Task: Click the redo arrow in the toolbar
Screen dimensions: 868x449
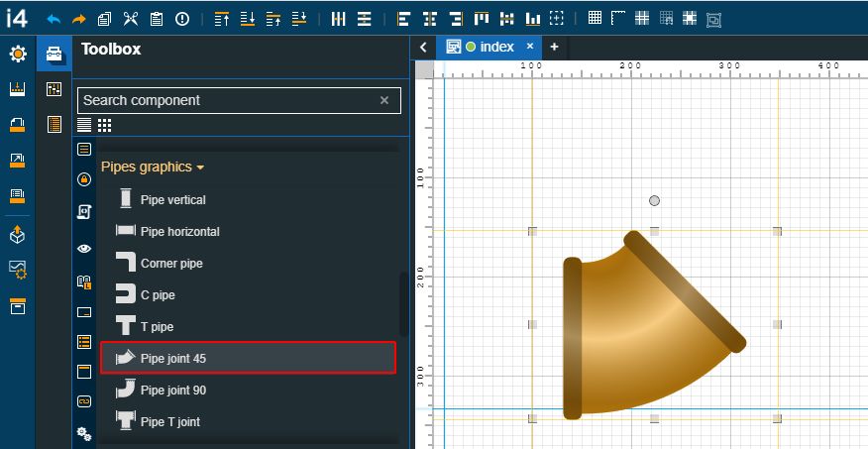Action: (x=79, y=19)
